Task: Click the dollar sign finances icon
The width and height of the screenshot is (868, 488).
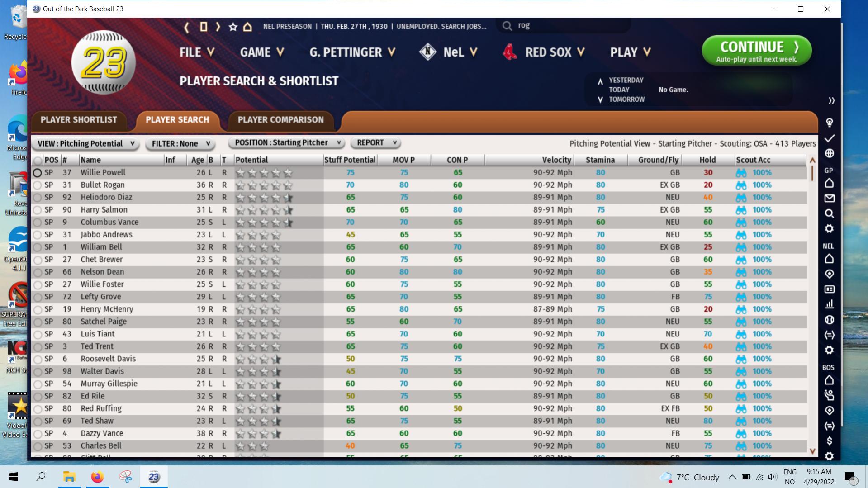Action: 830,441
